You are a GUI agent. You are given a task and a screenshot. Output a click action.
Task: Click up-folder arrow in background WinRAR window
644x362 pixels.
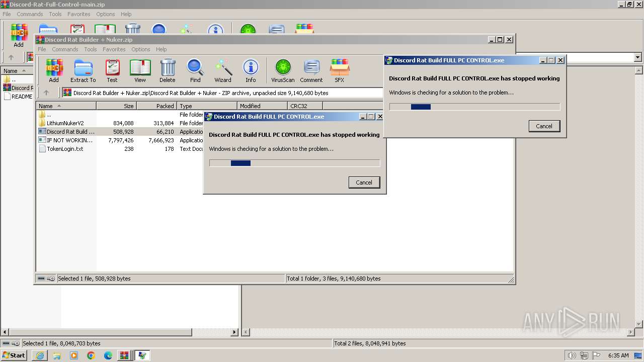point(11,57)
